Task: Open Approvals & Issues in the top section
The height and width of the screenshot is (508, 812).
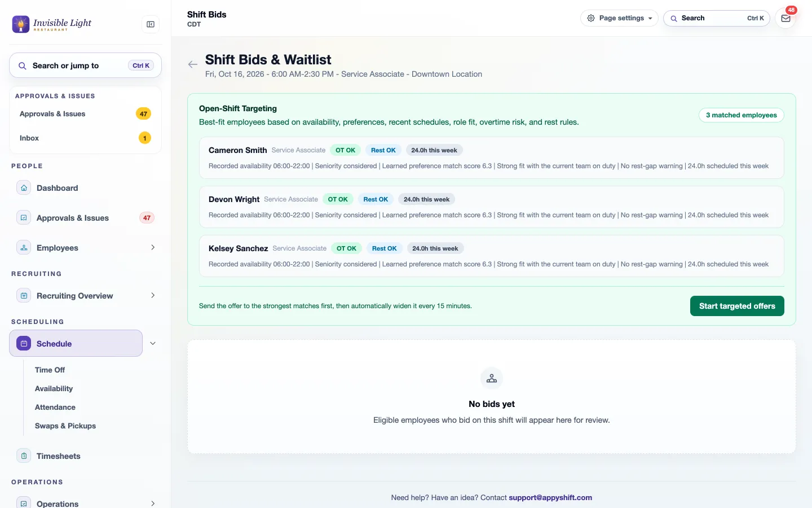Action: pos(86,114)
